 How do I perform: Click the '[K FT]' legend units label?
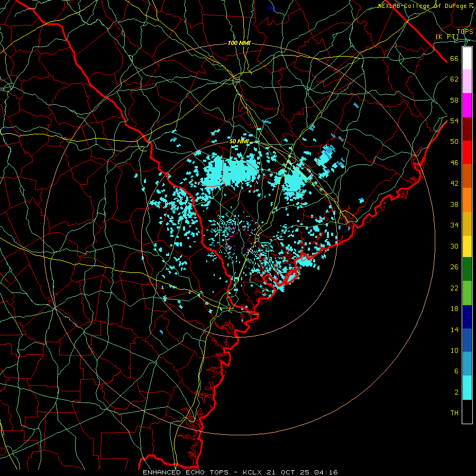pyautogui.click(x=447, y=36)
